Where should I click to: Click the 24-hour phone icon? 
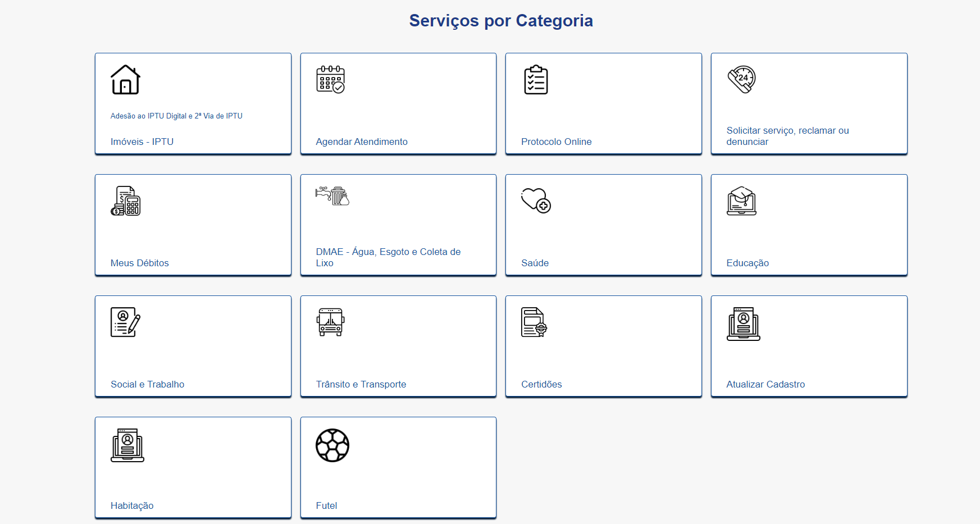[742, 79]
